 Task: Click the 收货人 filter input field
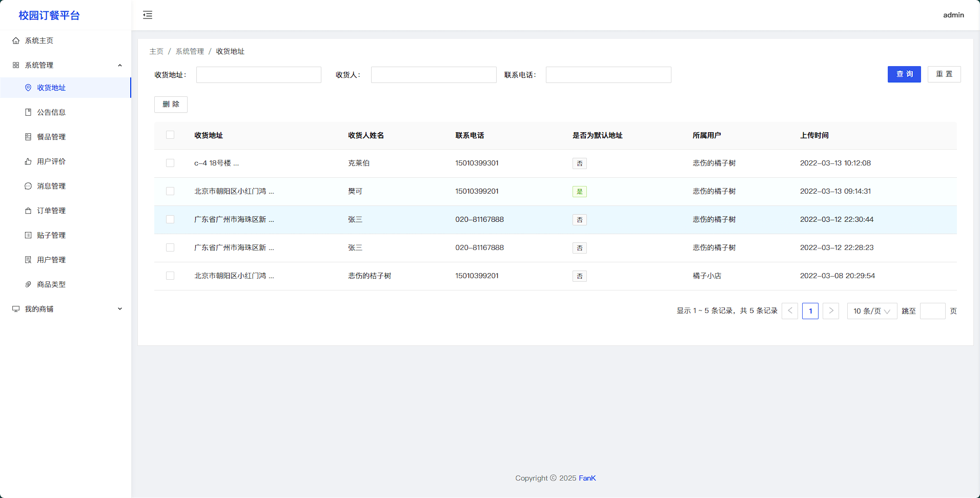pos(433,75)
